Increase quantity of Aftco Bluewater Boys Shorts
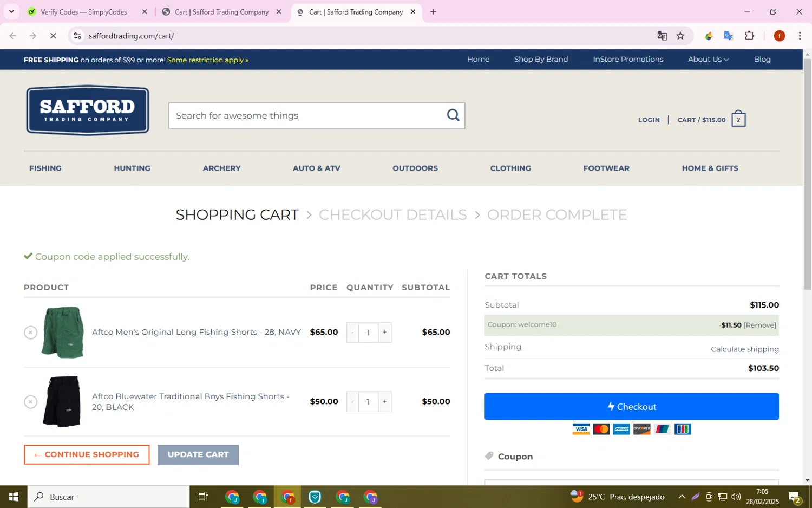 coord(385,402)
